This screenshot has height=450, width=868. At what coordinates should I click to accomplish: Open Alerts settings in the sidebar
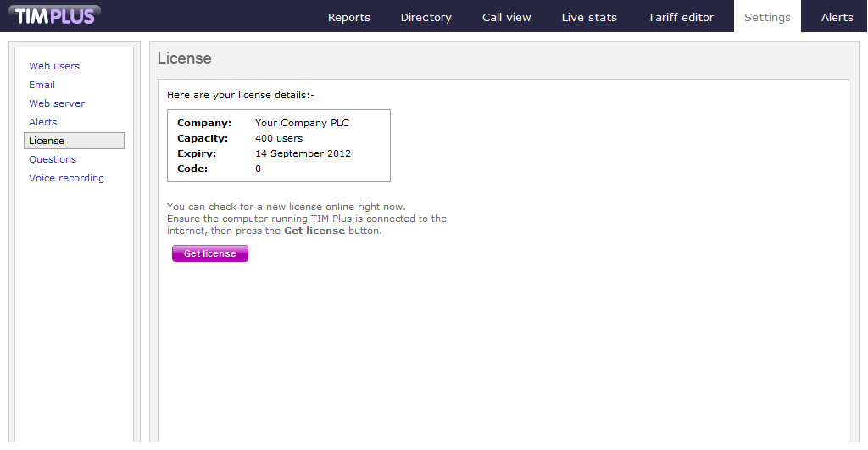point(42,122)
